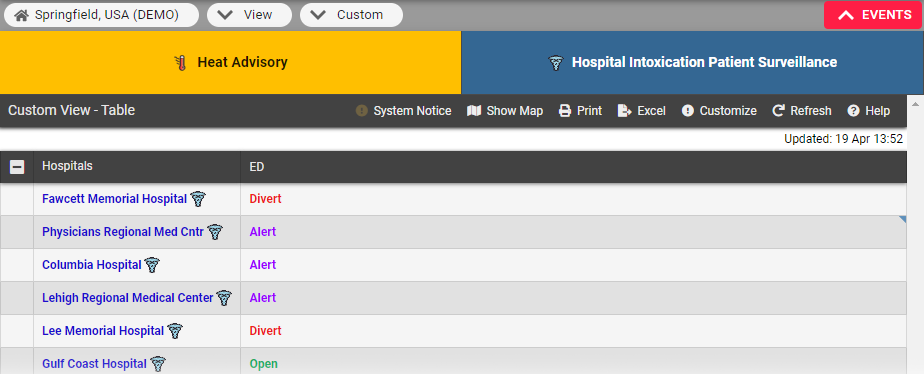Image resolution: width=924 pixels, height=374 pixels.
Task: Click the scrollbar up arrow
Action: [x=915, y=104]
